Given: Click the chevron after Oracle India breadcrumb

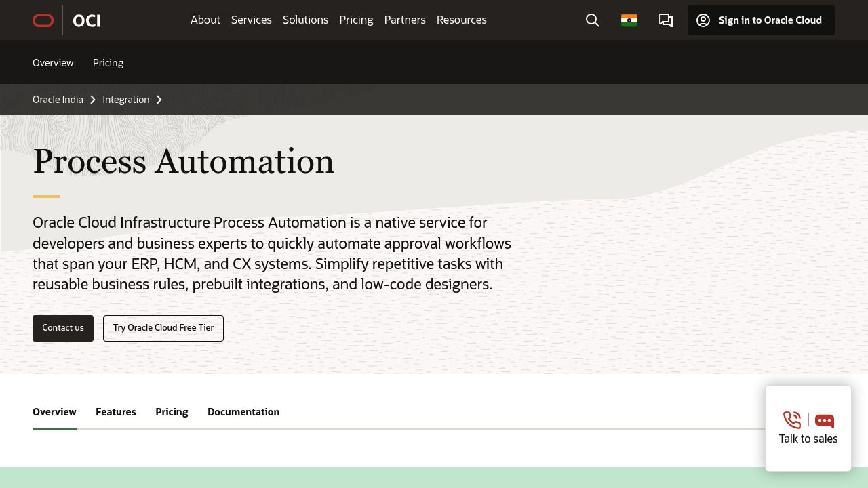Looking at the screenshot, I should 93,100.
